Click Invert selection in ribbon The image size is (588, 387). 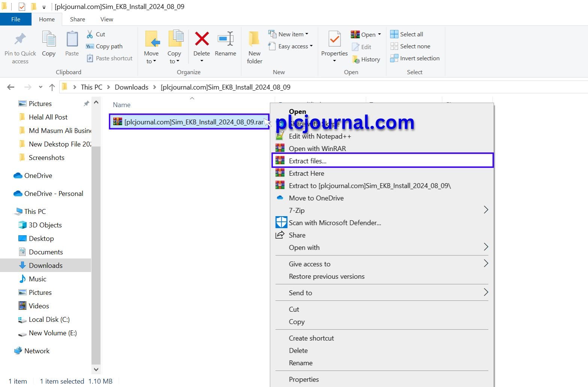[x=415, y=58]
